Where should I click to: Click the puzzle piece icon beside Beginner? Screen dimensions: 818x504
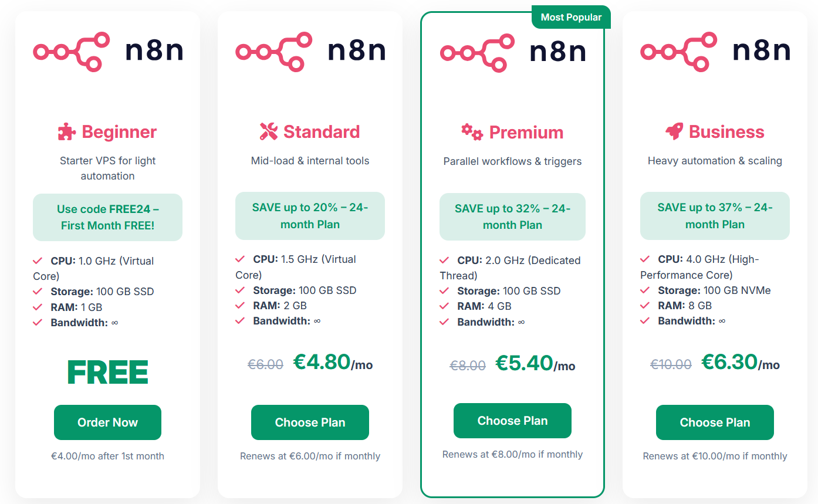(67, 132)
